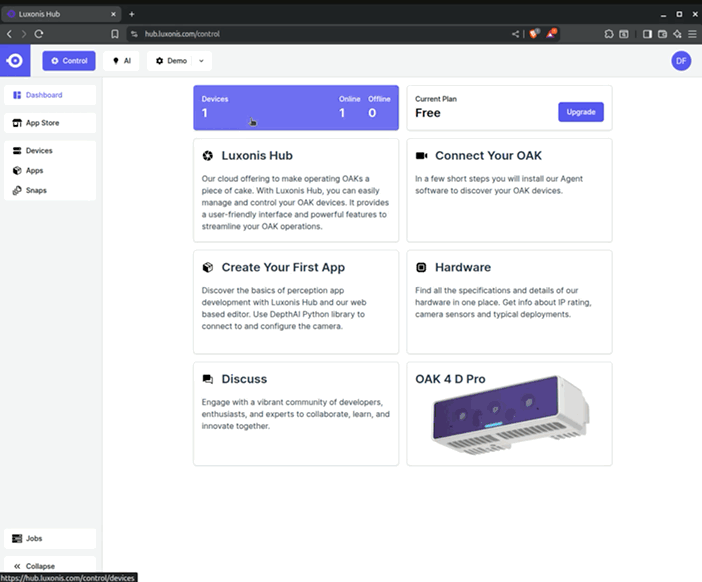Toggle the browser sidebar panel icon

[647, 34]
